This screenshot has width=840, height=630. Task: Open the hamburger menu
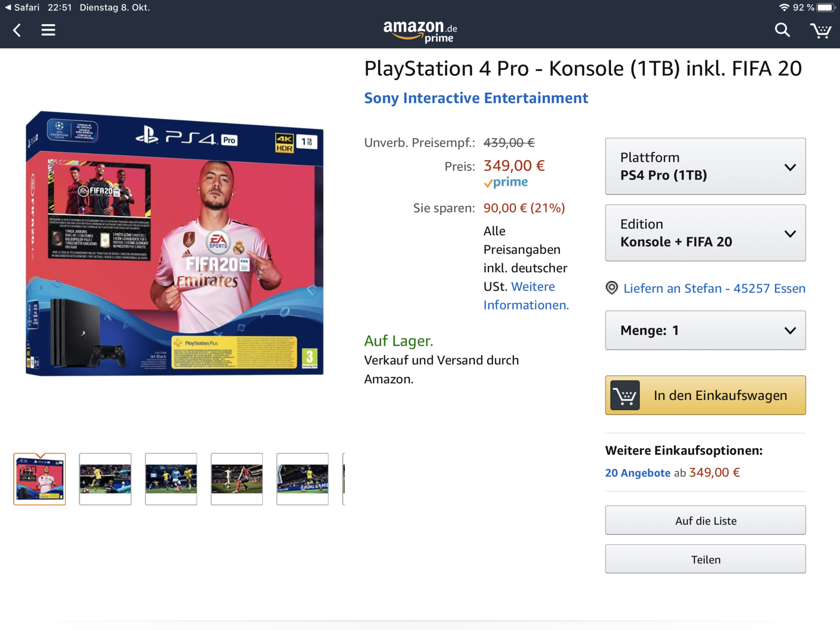tap(48, 30)
